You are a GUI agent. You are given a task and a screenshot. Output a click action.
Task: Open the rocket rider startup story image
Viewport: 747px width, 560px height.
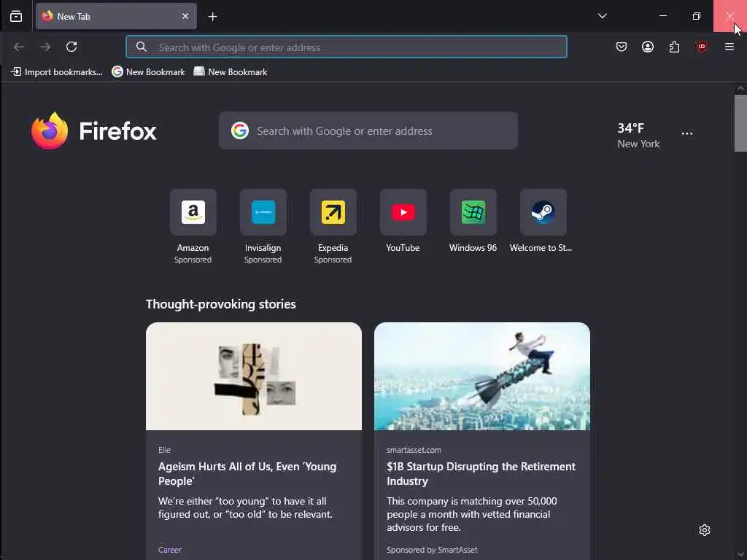pyautogui.click(x=481, y=376)
